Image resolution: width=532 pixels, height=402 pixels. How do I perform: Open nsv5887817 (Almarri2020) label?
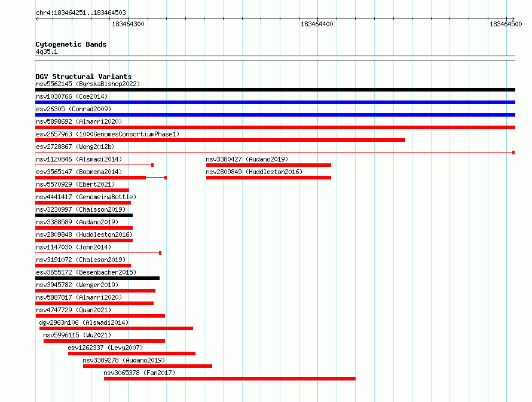(x=79, y=297)
